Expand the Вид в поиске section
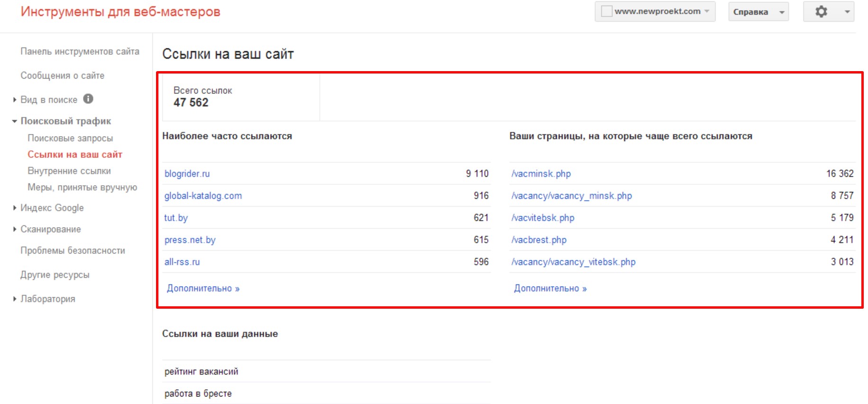 point(15,100)
